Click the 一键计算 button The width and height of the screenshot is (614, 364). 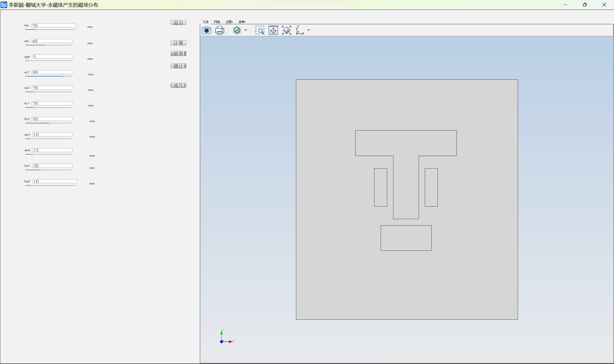coord(178,66)
